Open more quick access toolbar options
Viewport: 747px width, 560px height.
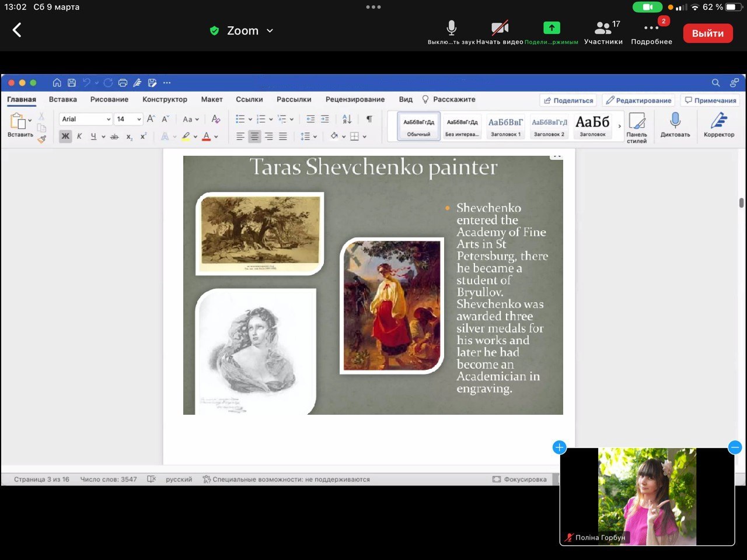(167, 83)
